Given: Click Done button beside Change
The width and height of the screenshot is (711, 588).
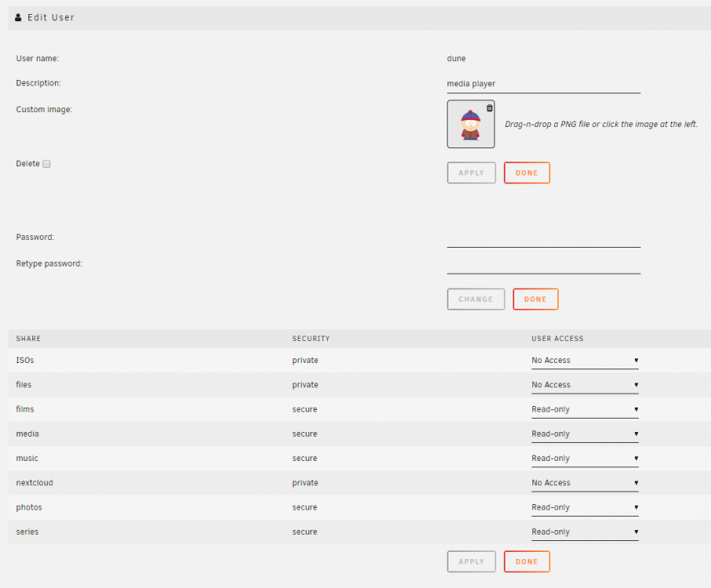Looking at the screenshot, I should click(x=535, y=299).
